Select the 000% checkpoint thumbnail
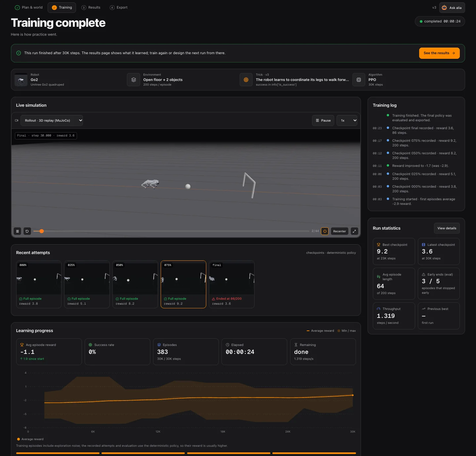The image size is (476, 456). (x=39, y=285)
